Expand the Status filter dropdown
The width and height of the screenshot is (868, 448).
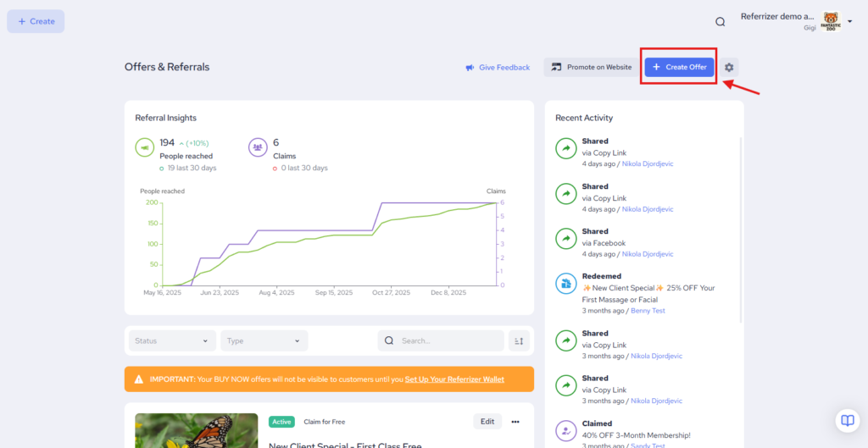(171, 340)
